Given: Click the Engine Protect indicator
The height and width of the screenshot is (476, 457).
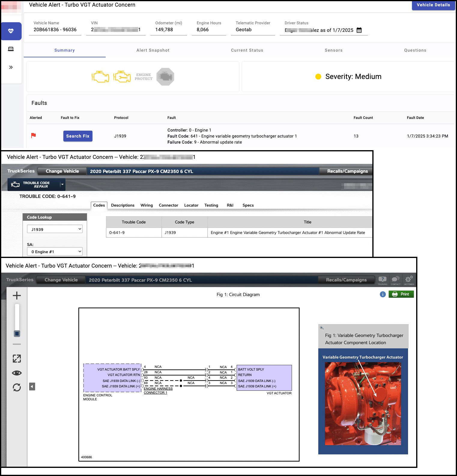Looking at the screenshot, I should [144, 77].
